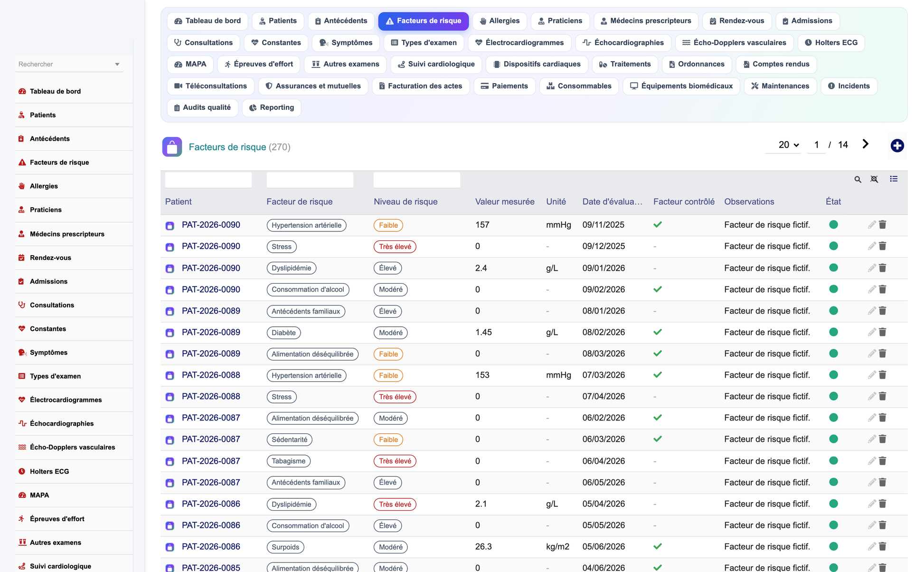Edit the PAT-2026-0089 Diabète row
The image size is (924, 572).
tap(872, 332)
